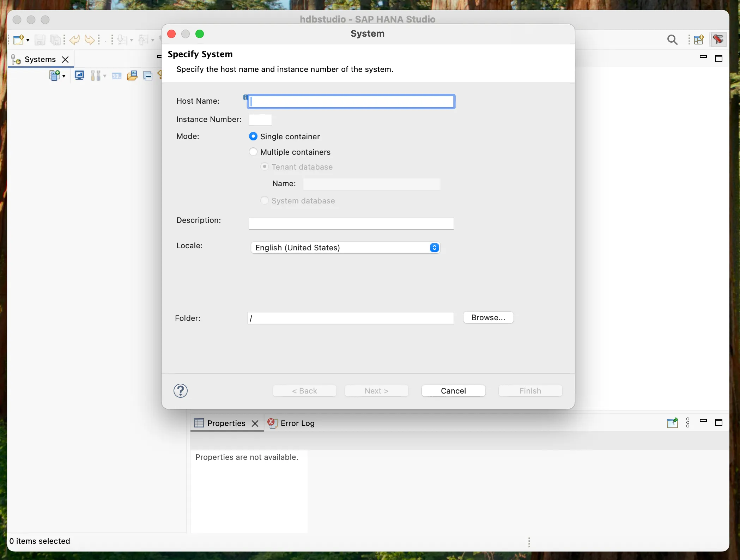740x560 pixels.
Task: Click the New wizard icon in main toolbar
Action: click(18, 40)
